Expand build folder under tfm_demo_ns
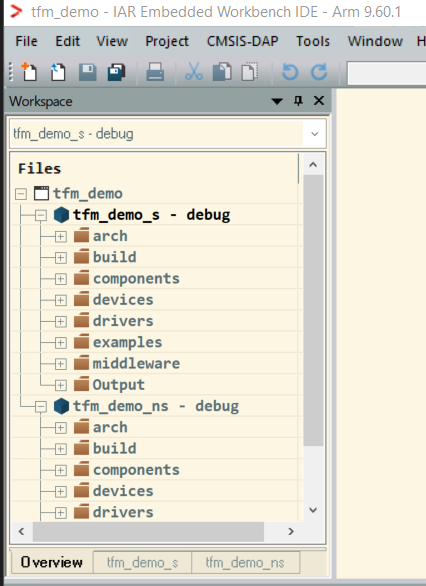The width and height of the screenshot is (426, 586). [x=61, y=449]
